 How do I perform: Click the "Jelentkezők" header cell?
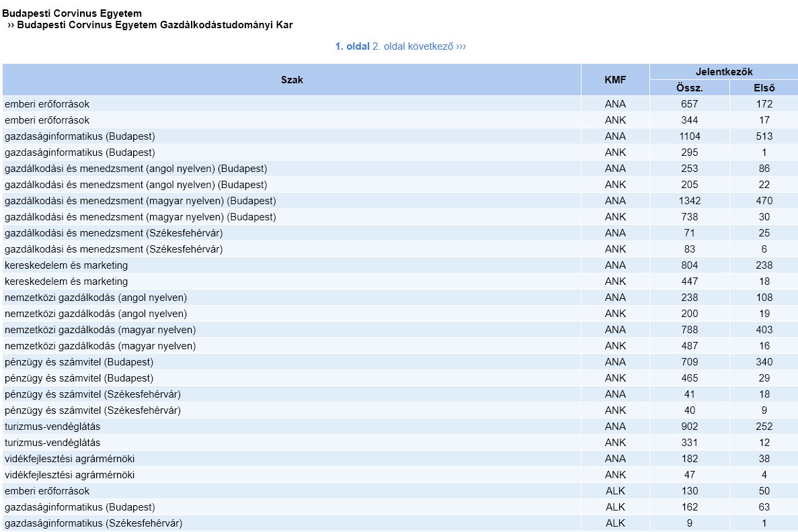723,71
